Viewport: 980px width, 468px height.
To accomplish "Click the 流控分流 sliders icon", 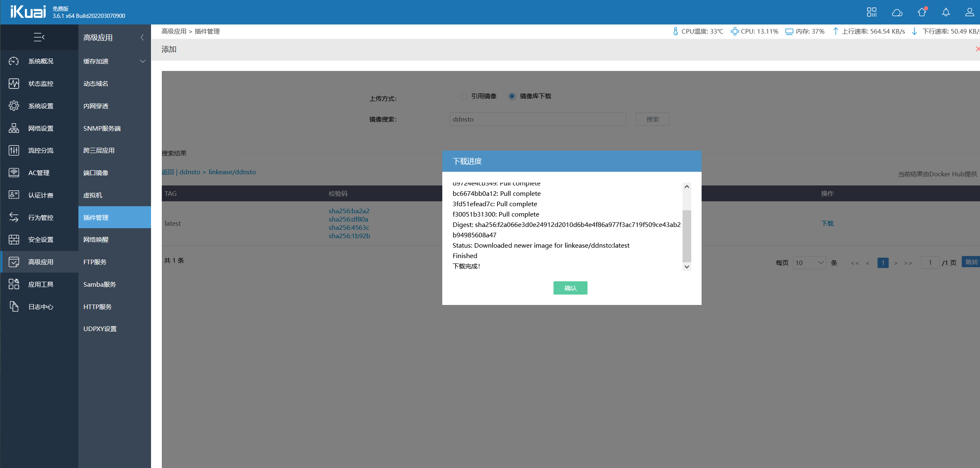I will [x=14, y=150].
